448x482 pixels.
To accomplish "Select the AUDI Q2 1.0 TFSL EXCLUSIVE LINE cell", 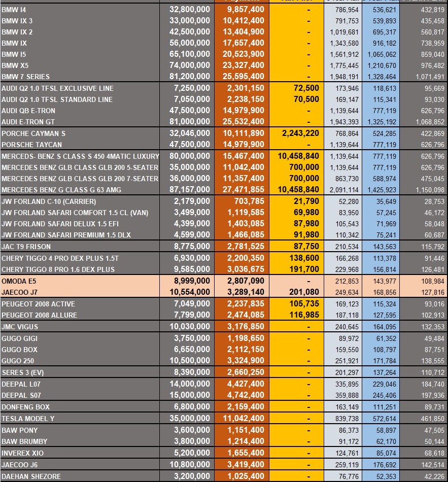I will [x=80, y=88].
